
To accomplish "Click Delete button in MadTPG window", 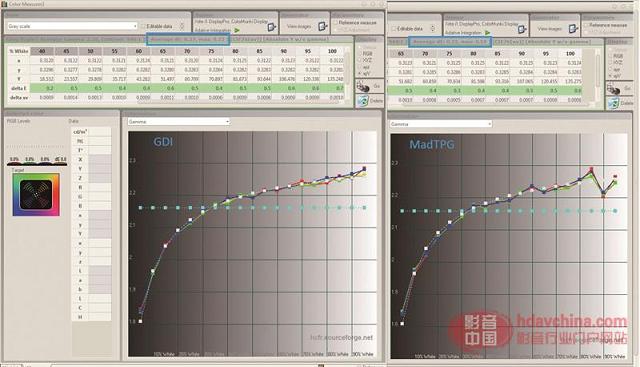I will click(x=619, y=103).
